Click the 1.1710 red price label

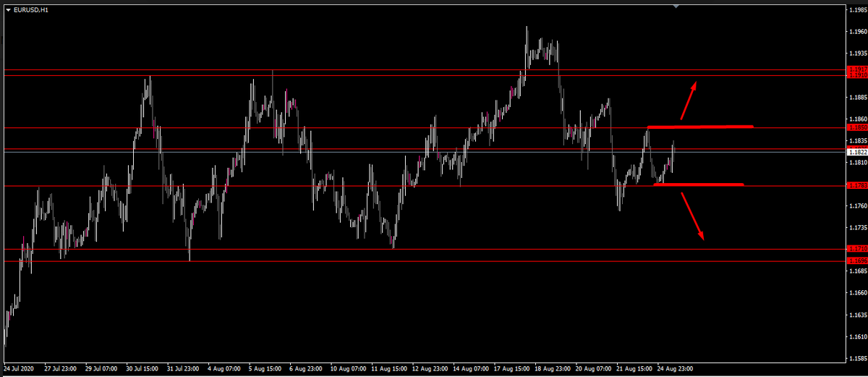coord(856,249)
